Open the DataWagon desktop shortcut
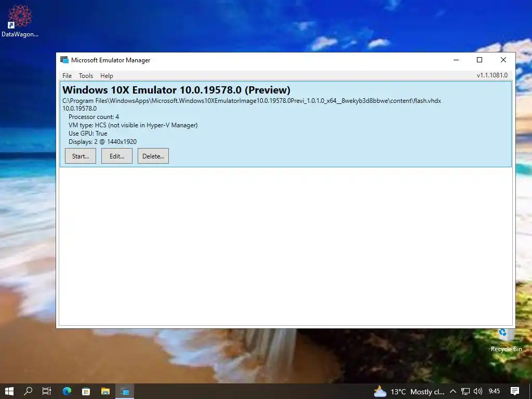 20,21
